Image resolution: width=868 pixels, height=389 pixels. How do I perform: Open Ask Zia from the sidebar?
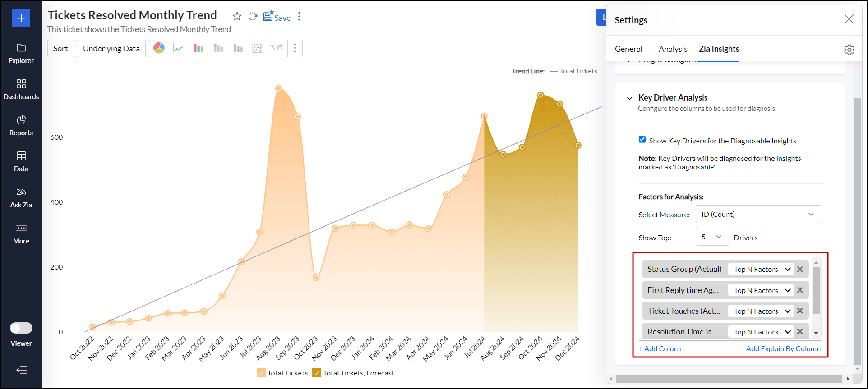click(21, 198)
